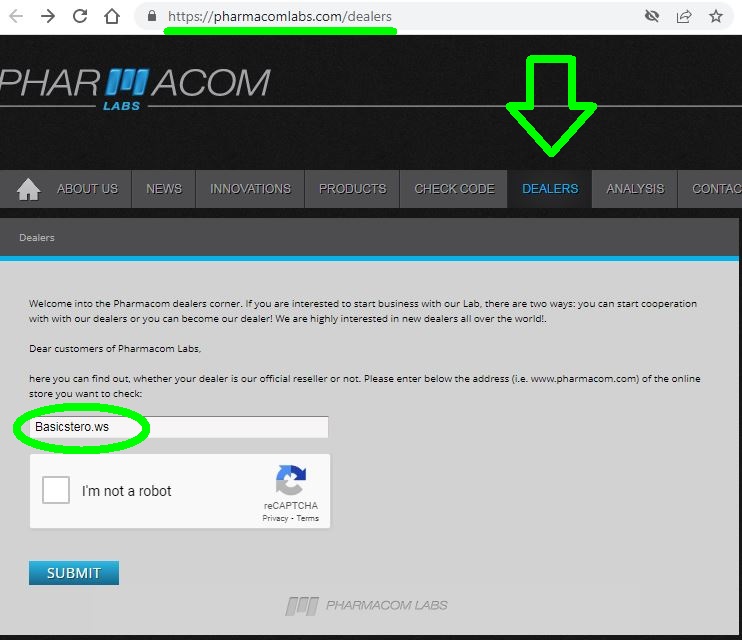Open the News menu item

(x=164, y=189)
